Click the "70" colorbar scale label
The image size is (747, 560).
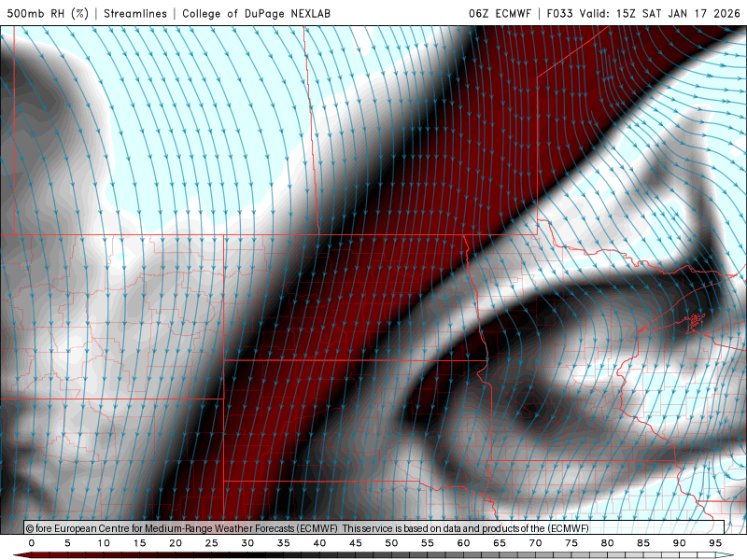[x=535, y=543]
